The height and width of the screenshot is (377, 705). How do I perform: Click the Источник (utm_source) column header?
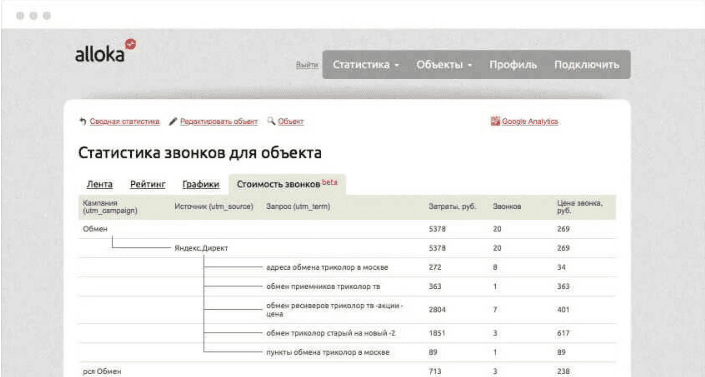(x=214, y=206)
